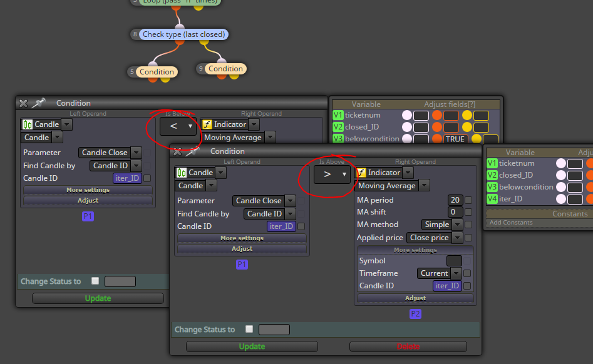This screenshot has height=364, width=593.
Task: Tick the MA method checkbox
Action: [468, 225]
